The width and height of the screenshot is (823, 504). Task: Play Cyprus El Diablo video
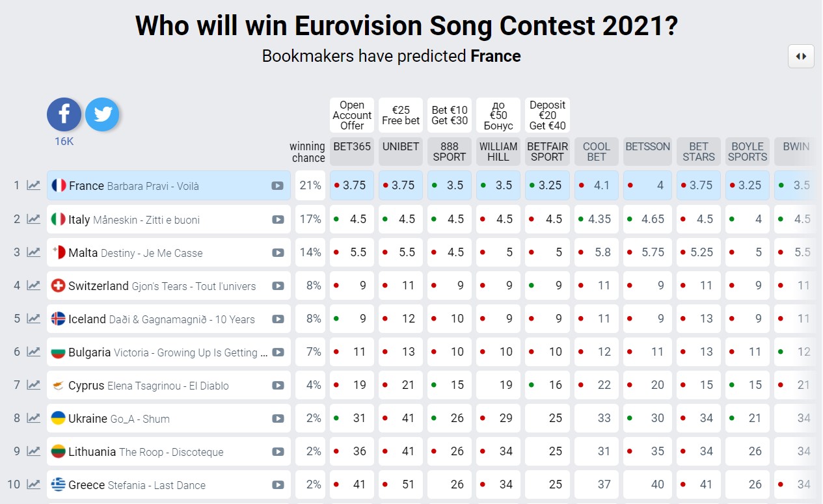click(278, 385)
